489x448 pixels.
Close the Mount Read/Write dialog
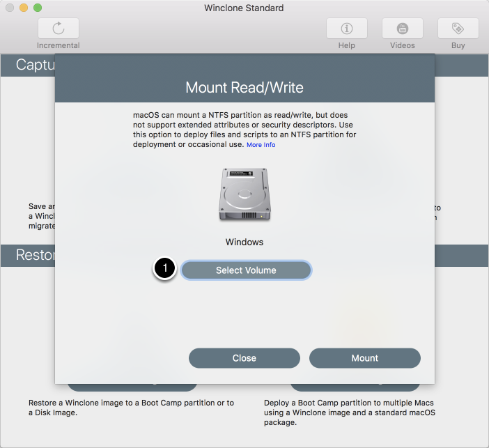point(244,358)
